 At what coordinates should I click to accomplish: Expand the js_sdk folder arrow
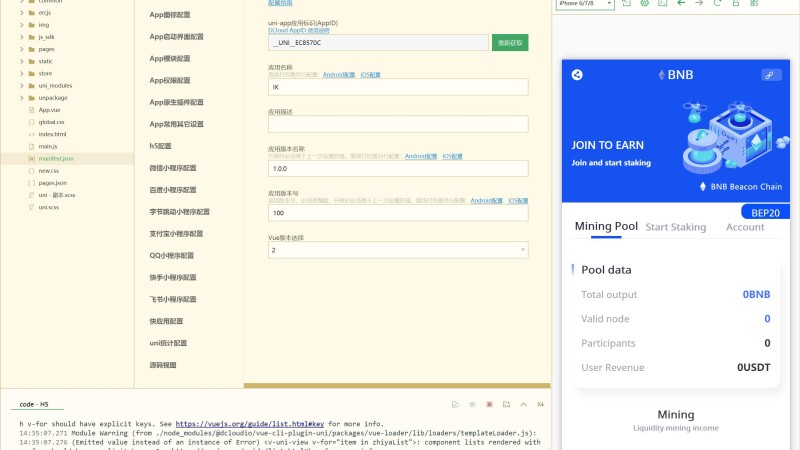click(x=21, y=37)
